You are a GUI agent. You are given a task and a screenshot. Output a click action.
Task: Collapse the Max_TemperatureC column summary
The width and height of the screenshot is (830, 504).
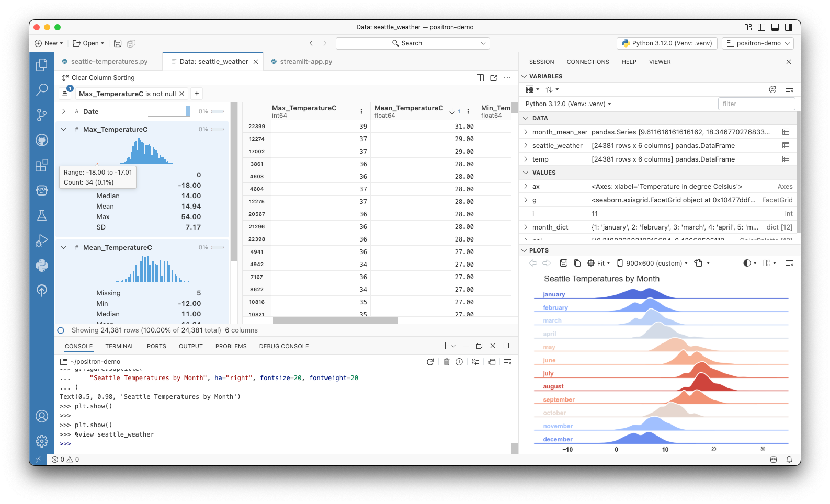click(64, 129)
